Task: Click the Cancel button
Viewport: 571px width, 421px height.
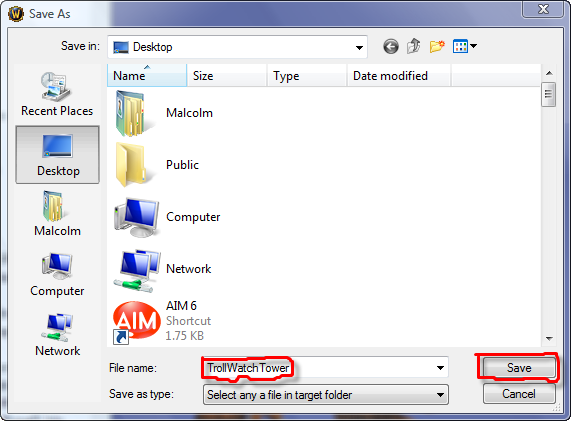Action: coord(519,394)
